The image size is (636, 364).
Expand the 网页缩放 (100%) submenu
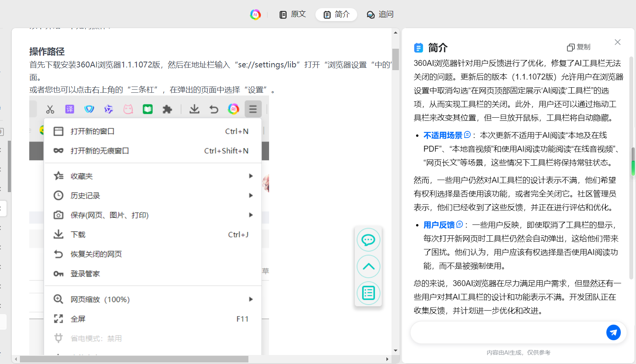(153, 299)
